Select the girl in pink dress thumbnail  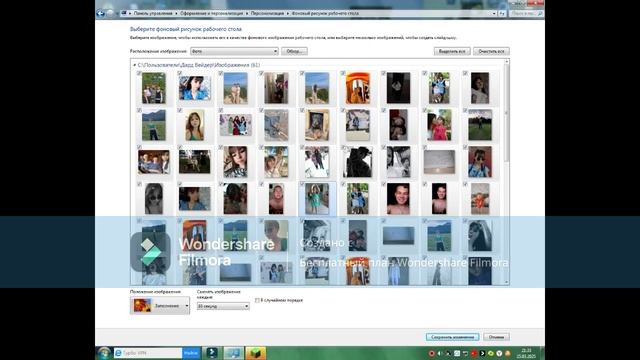pos(439,125)
